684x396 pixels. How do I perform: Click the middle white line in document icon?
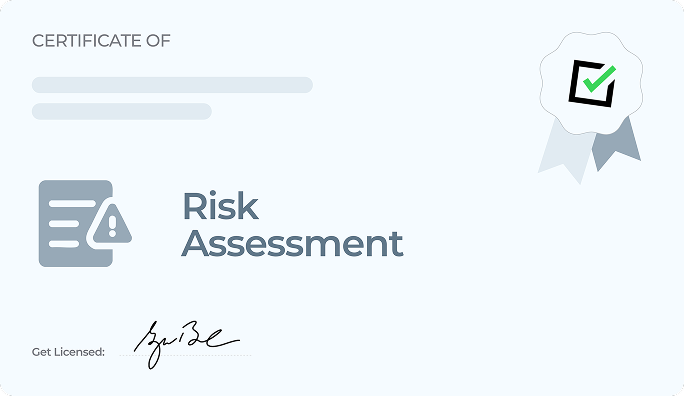pyautogui.click(x=64, y=224)
